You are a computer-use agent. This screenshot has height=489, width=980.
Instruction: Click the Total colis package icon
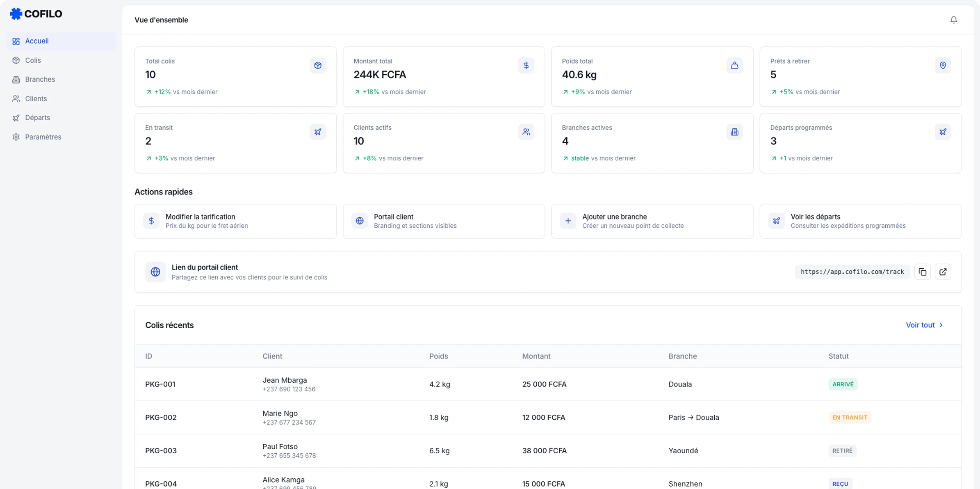click(317, 66)
